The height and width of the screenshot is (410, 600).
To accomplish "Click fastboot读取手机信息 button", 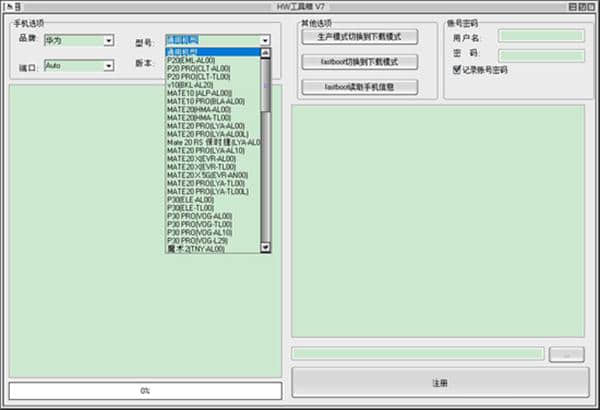I will click(359, 87).
